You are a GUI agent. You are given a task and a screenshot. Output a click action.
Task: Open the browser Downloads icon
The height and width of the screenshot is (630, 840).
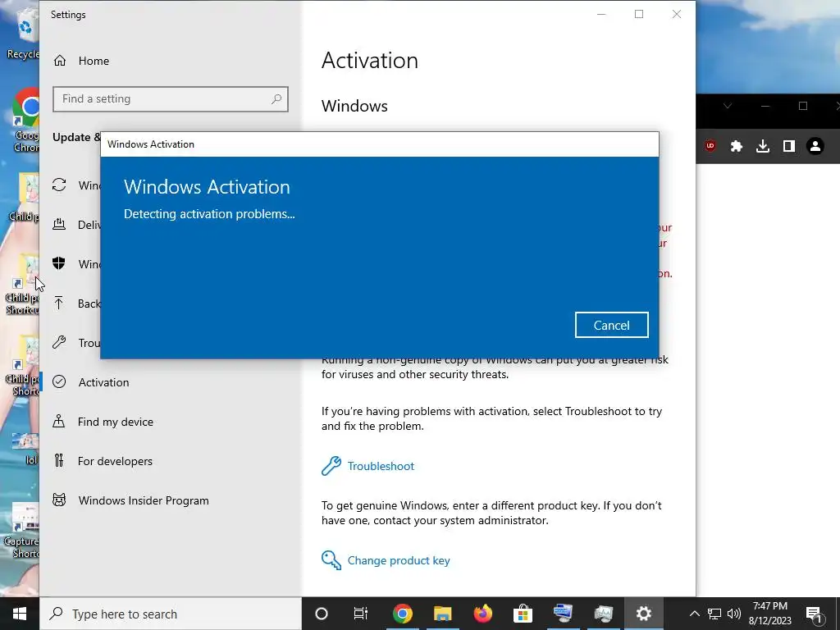tap(763, 146)
